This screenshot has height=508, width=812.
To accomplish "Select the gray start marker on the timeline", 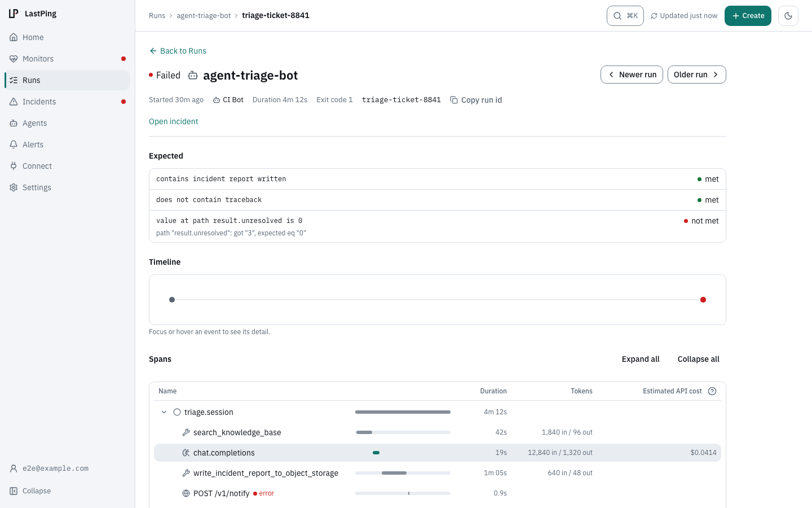I will coord(172,300).
